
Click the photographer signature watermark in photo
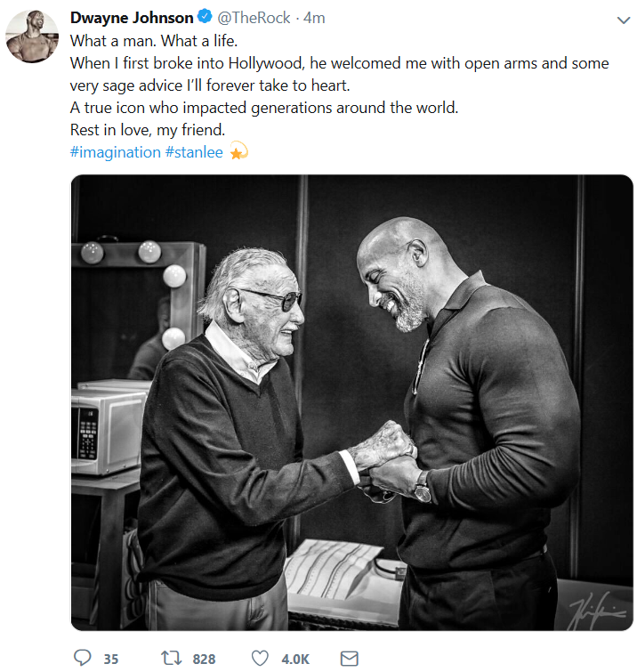coord(597,611)
